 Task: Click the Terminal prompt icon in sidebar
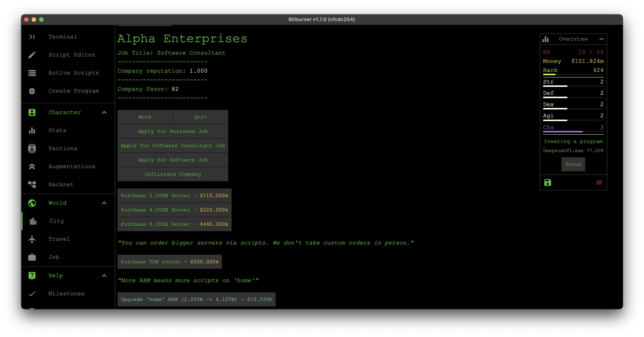[x=32, y=37]
